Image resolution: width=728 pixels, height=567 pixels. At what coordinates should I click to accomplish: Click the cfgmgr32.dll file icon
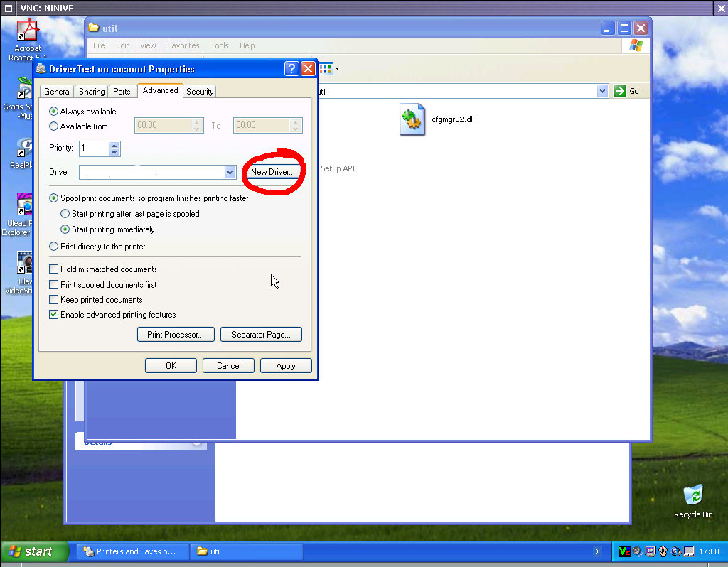point(412,119)
